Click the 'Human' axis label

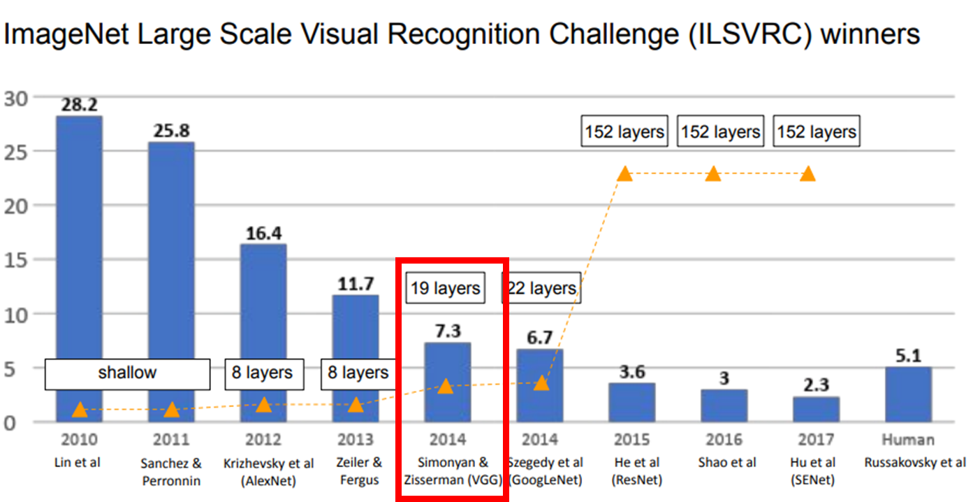pos(908,440)
